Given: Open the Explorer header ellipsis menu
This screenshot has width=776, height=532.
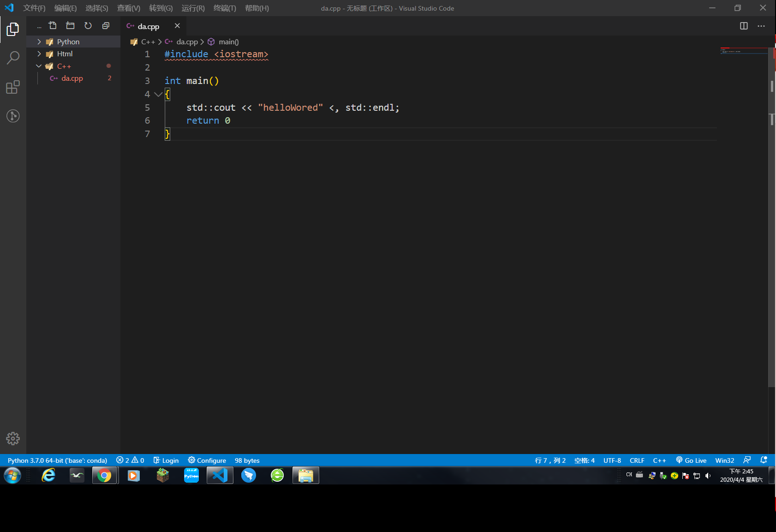Looking at the screenshot, I should click(39, 26).
